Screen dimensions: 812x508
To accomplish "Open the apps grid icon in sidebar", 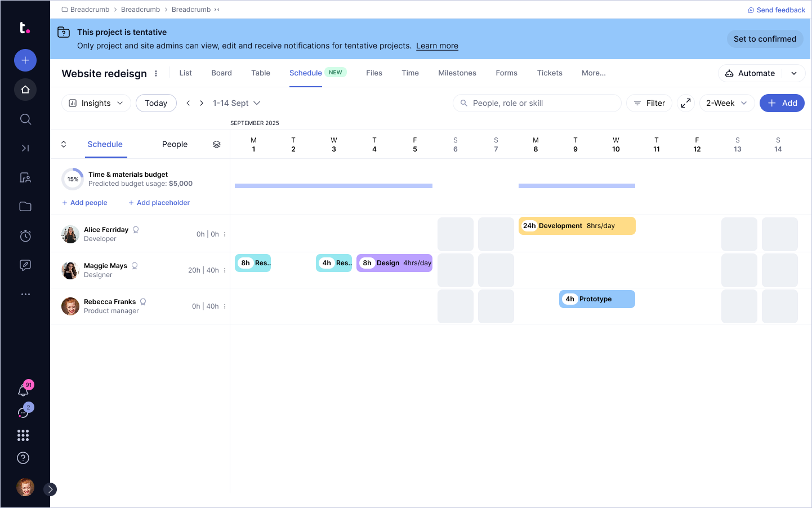I will [23, 435].
